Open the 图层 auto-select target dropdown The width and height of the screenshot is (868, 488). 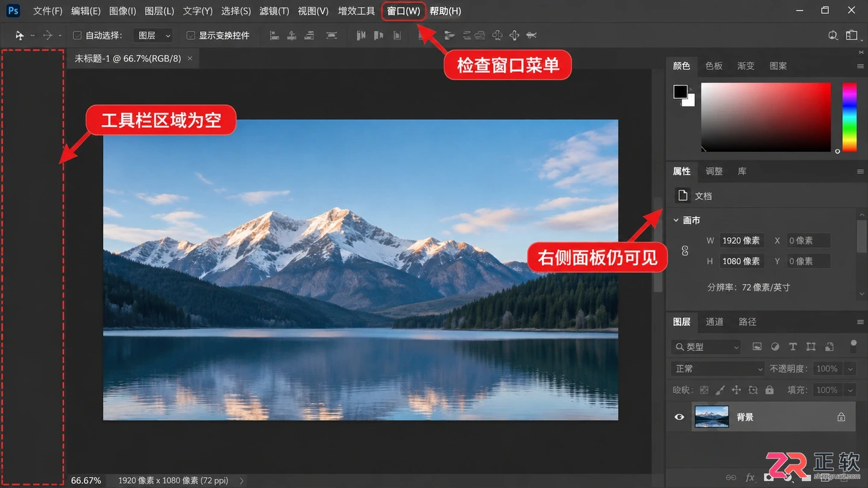tap(153, 36)
